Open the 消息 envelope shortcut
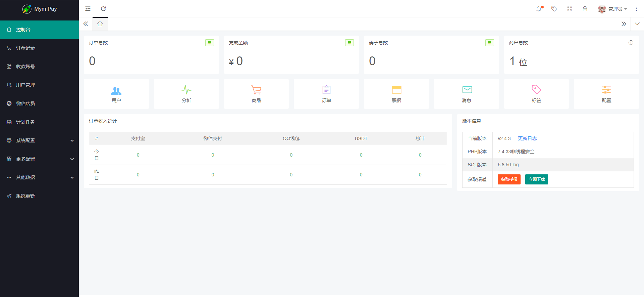Image resolution: width=644 pixels, height=297 pixels. tap(466, 94)
